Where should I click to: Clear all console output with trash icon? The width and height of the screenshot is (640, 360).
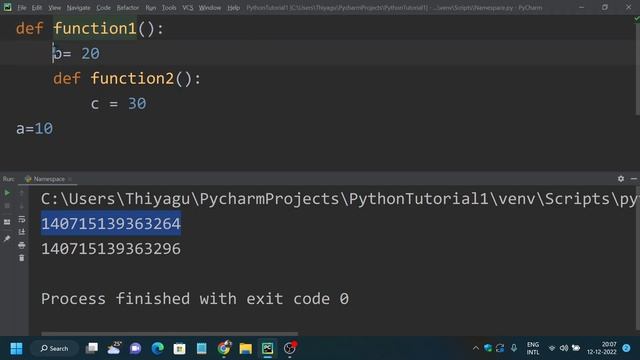(22, 258)
